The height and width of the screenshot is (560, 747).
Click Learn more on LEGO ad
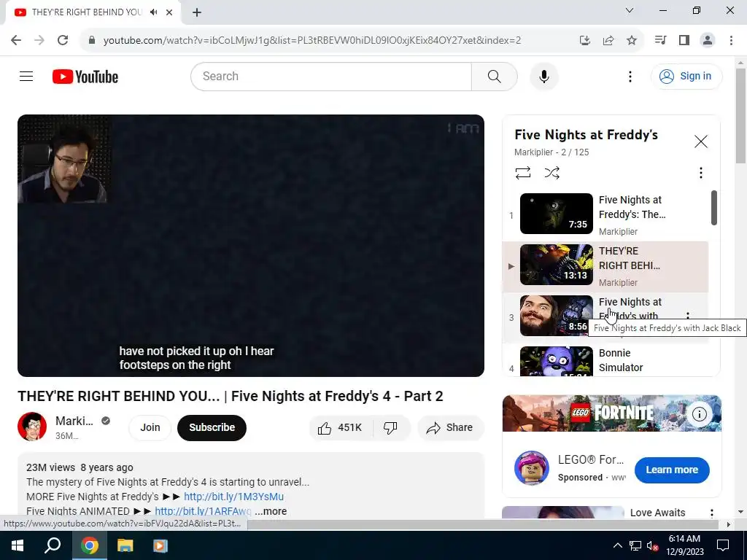(x=672, y=470)
